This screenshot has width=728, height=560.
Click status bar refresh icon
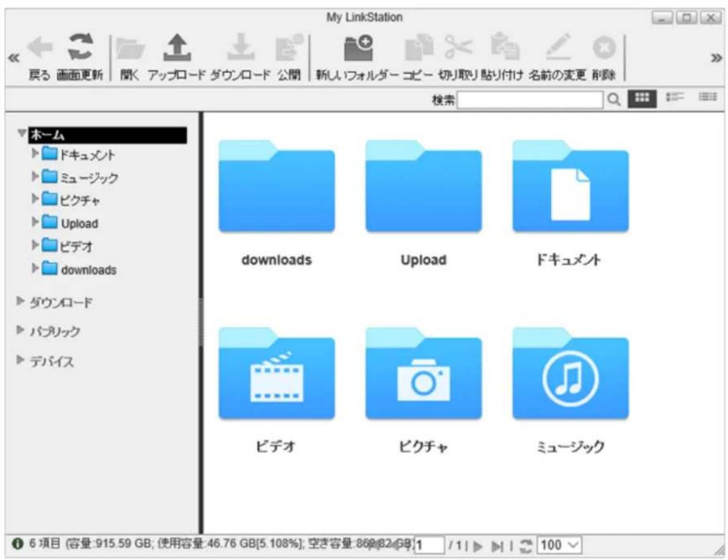(x=526, y=546)
